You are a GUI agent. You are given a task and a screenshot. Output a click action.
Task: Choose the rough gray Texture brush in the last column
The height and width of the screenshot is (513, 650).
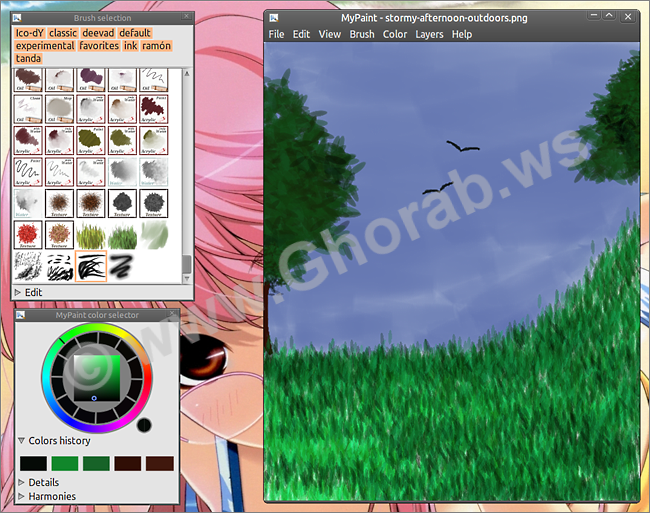154,203
